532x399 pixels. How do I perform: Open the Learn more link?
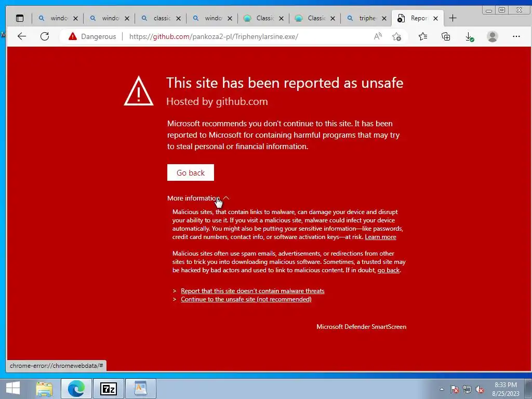point(380,237)
